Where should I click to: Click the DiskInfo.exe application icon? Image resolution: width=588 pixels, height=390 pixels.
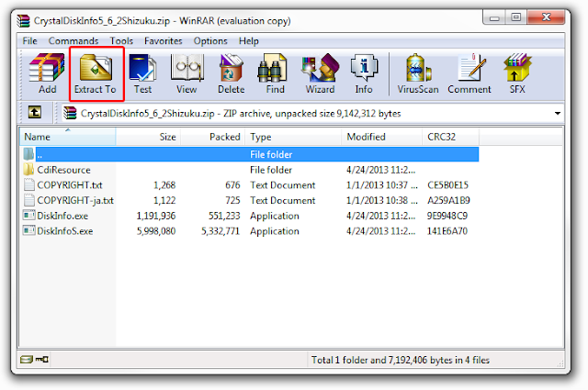pos(28,216)
